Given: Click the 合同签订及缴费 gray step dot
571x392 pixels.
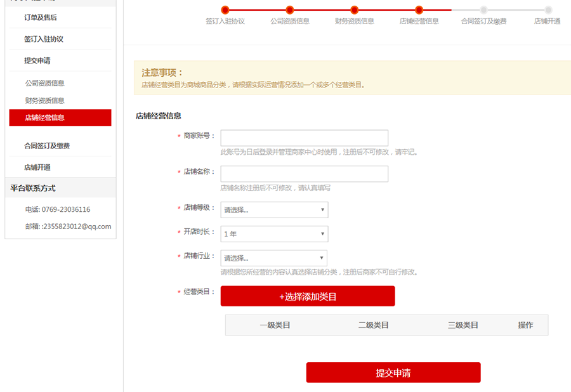Looking at the screenshot, I should point(483,10).
